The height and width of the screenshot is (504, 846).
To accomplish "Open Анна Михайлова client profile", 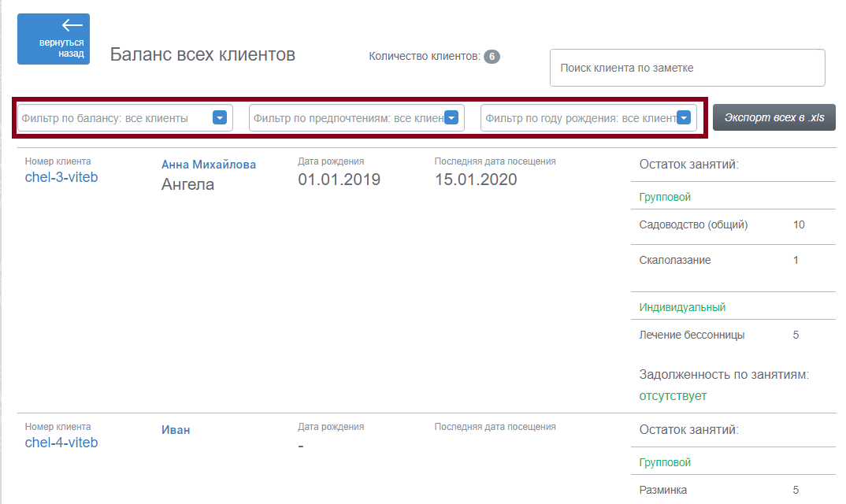I will pyautogui.click(x=208, y=165).
